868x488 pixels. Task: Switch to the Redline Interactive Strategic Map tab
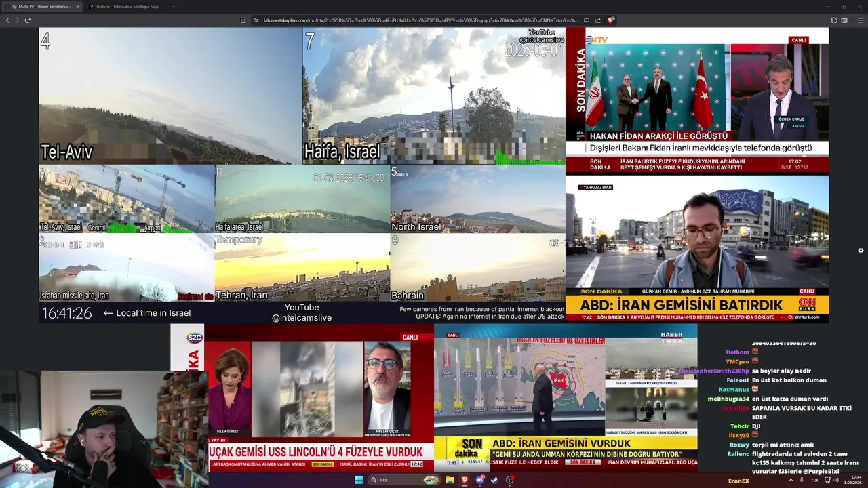pos(125,7)
